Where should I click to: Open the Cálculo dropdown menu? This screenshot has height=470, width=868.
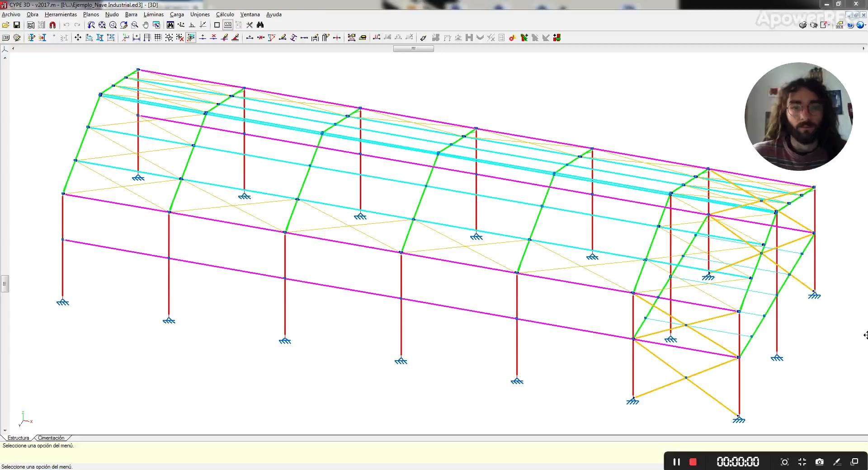[225, 14]
